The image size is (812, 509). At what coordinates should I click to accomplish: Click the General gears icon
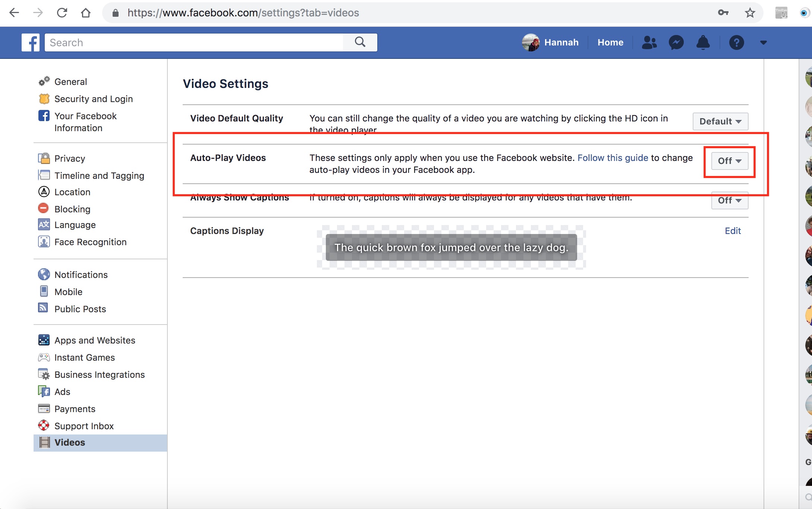tap(44, 81)
